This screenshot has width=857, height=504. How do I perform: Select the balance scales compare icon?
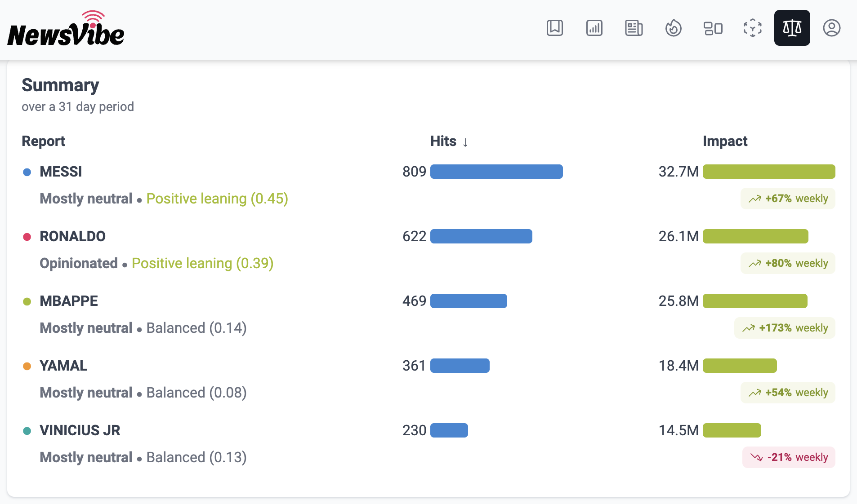click(792, 28)
